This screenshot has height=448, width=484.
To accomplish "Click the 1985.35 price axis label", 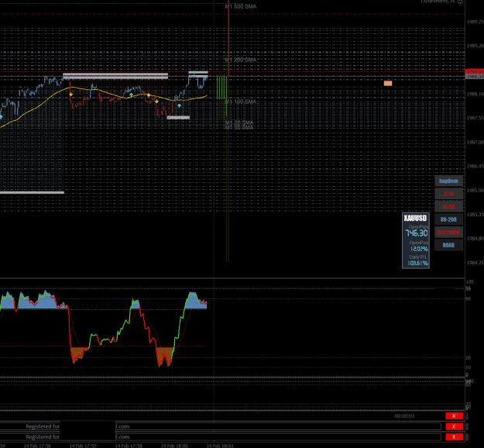I will point(475,214).
